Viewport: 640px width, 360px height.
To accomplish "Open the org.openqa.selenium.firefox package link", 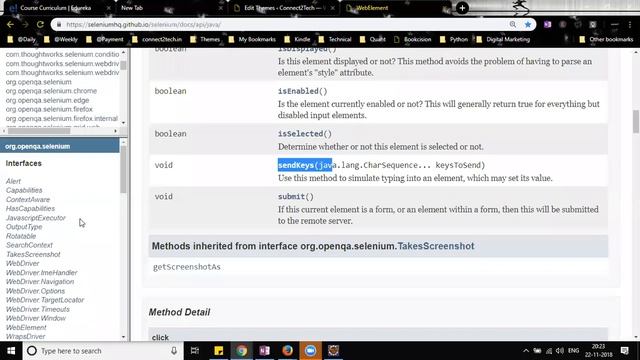I will (x=49, y=109).
